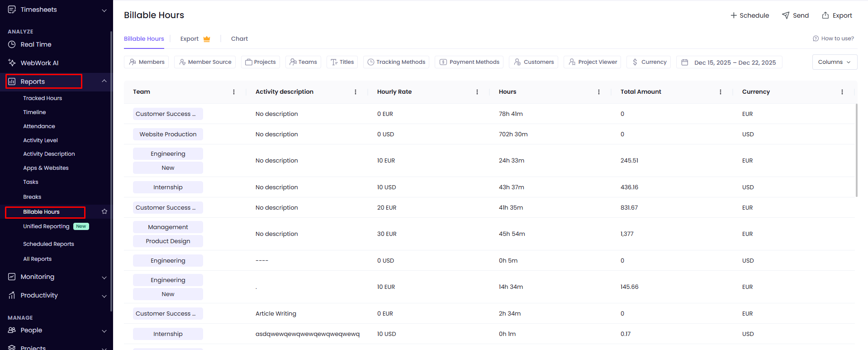
Task: Click the Schedule plus button
Action: [749, 15]
